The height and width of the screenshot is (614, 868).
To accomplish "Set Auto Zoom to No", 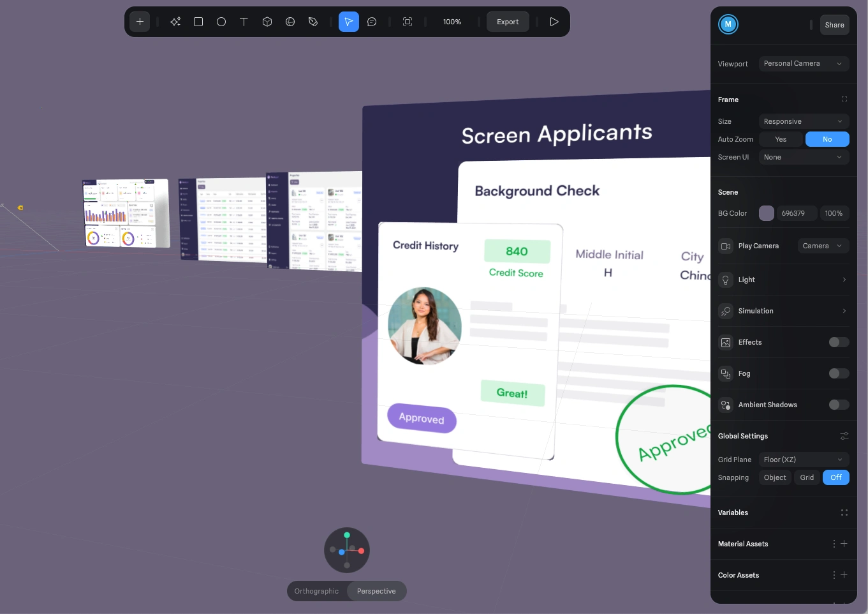I will click(827, 139).
